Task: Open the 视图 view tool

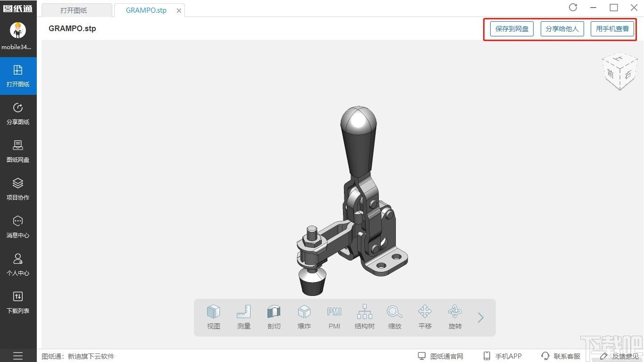Action: coord(214,317)
